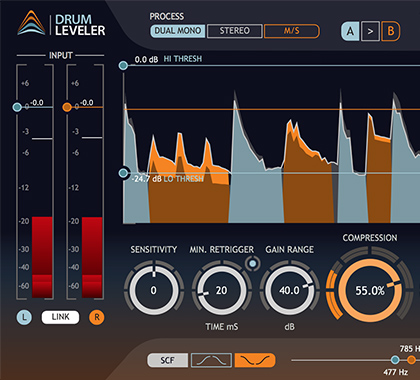The width and height of the screenshot is (420, 380).
Task: Click the orange 785 Hz filter handle
Action: pos(412,360)
